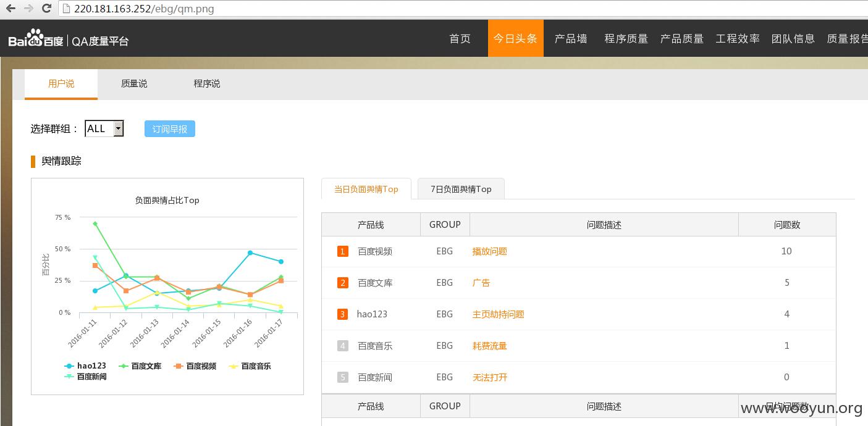
Task: Go back with the browser back arrow
Action: coord(11,9)
